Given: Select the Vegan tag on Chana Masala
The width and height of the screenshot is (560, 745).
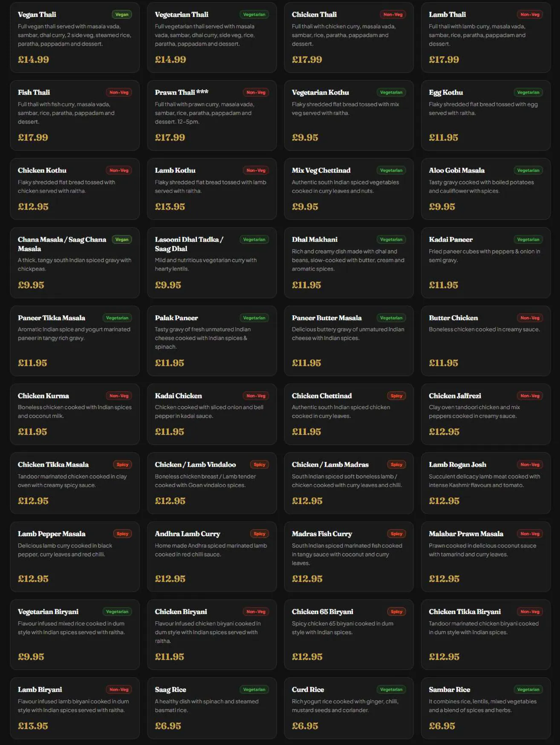Looking at the screenshot, I should point(122,240).
